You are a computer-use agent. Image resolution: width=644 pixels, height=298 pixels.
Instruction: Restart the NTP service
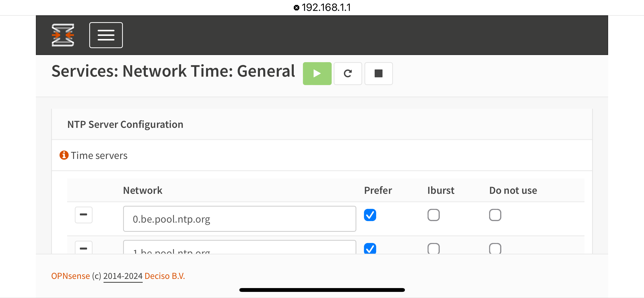348,74
